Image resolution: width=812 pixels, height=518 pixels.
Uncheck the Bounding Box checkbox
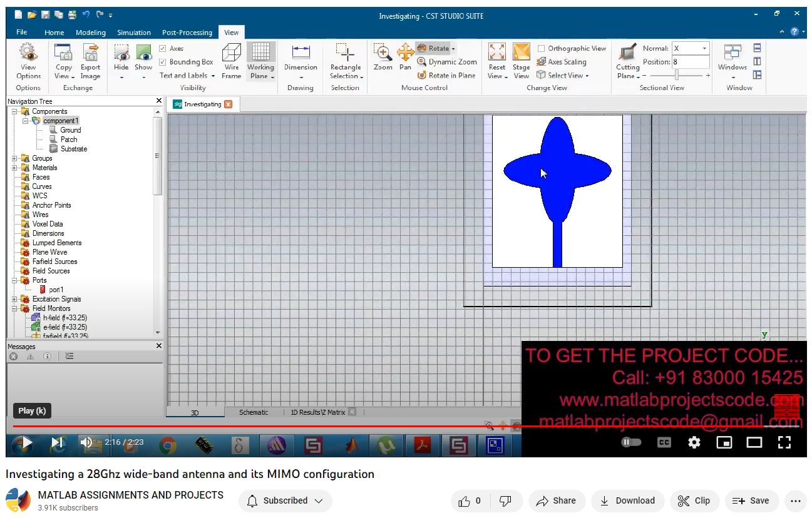[163, 62]
